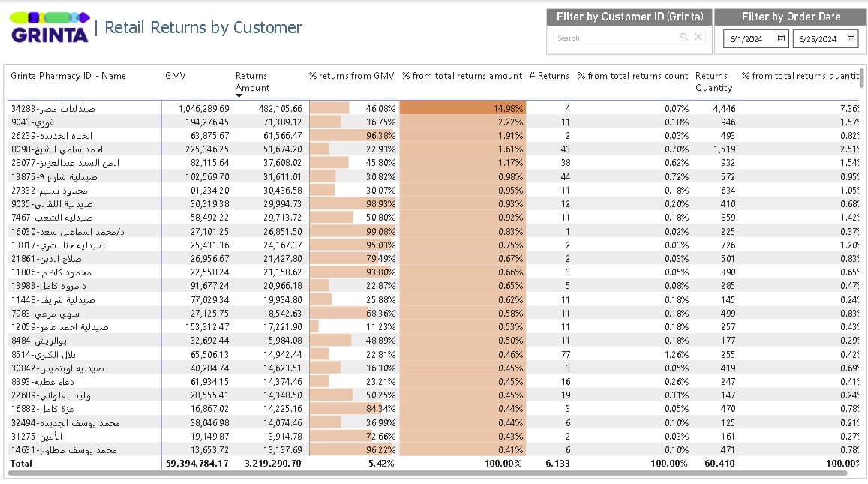Click the Filter by Customer ID (Grinta) header

[x=629, y=17]
